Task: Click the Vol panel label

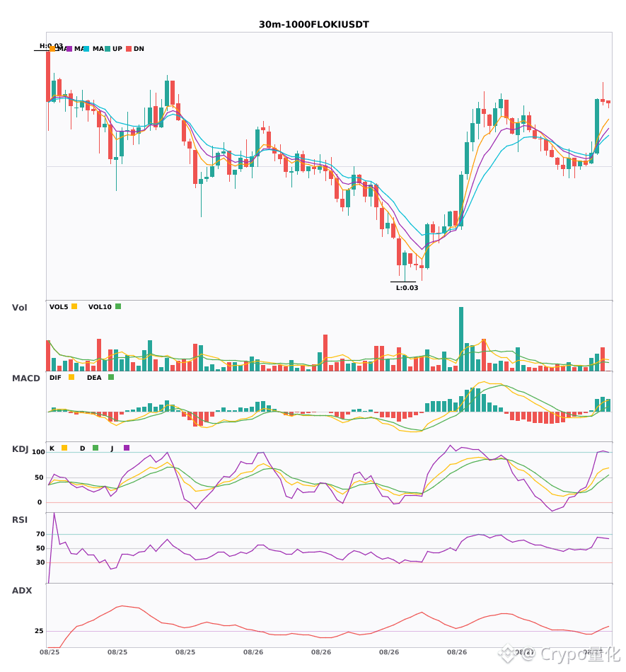Action: coord(20,308)
